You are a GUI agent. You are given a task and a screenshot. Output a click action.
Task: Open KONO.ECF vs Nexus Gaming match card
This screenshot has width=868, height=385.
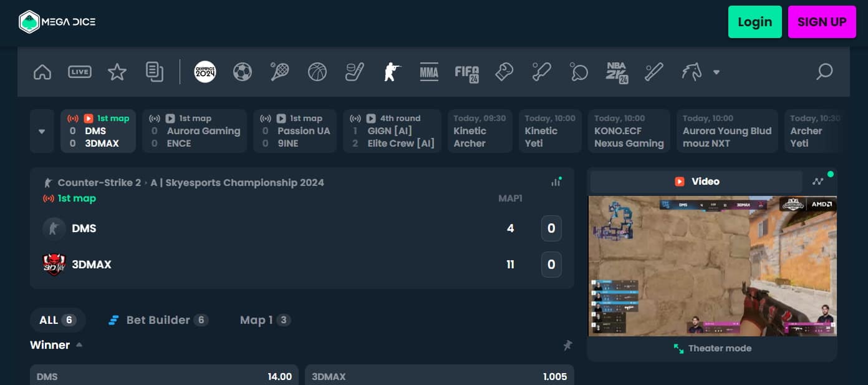coord(629,131)
